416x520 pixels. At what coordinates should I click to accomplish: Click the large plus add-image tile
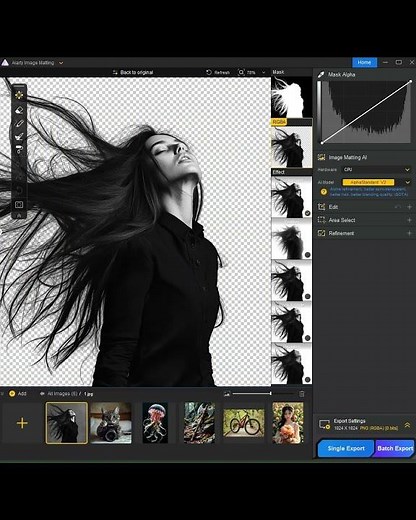click(22, 423)
